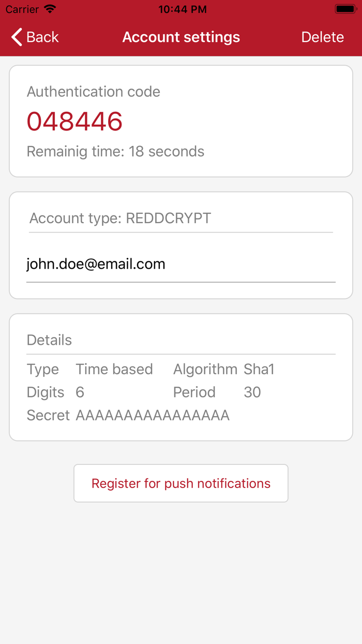This screenshot has width=362, height=644.
Task: Tap the red authentication code 048446
Action: [74, 121]
